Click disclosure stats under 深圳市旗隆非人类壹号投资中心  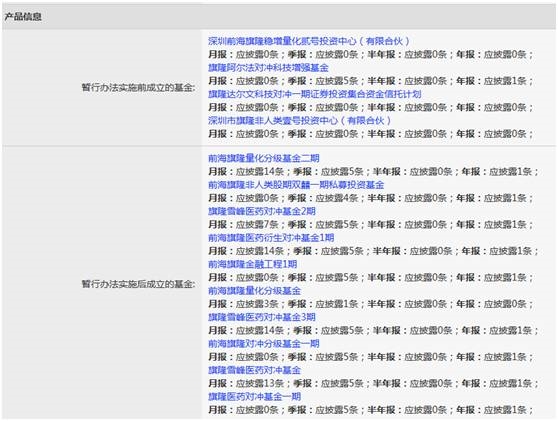(371, 134)
